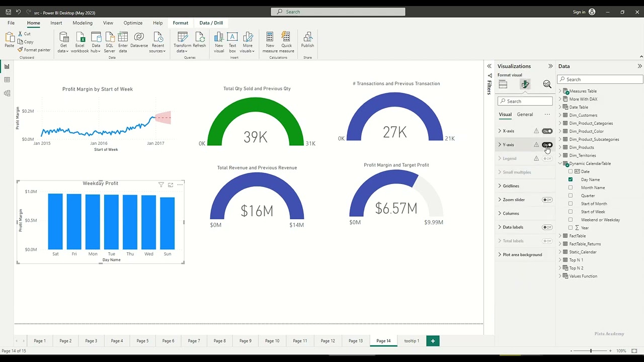Check the Date field checkbox
This screenshot has height=362, width=644.
click(x=571, y=171)
